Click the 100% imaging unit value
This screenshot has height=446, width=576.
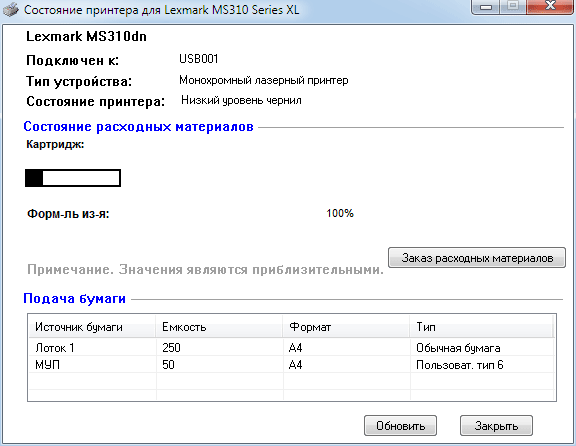tap(340, 213)
